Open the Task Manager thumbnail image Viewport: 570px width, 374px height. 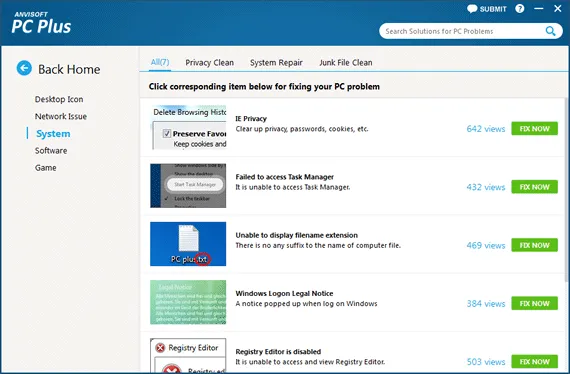[188, 186]
